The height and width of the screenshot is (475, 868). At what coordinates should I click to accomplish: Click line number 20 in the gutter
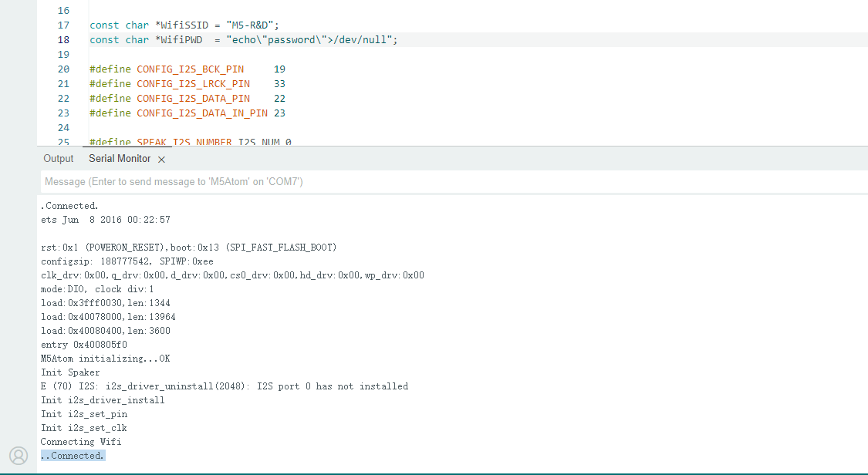63,69
